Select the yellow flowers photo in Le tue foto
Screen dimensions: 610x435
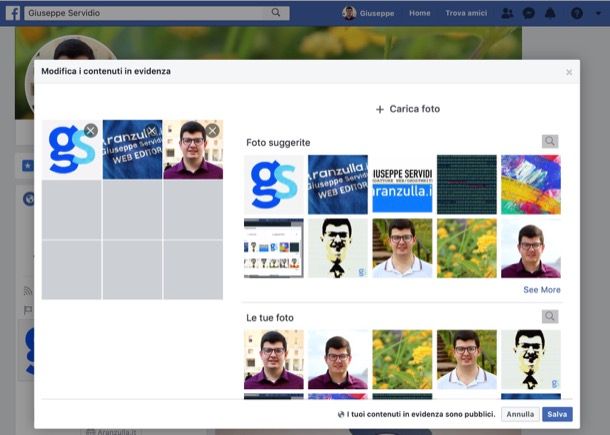pyautogui.click(x=402, y=360)
